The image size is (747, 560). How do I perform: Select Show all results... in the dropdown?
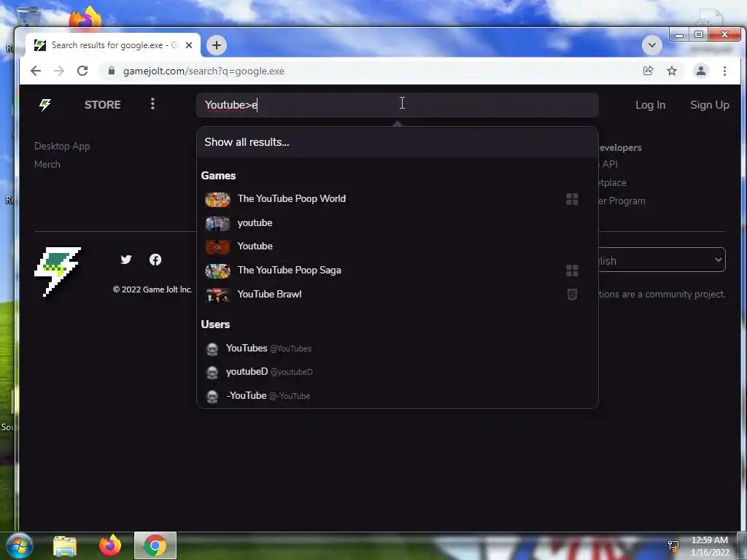[x=398, y=142]
